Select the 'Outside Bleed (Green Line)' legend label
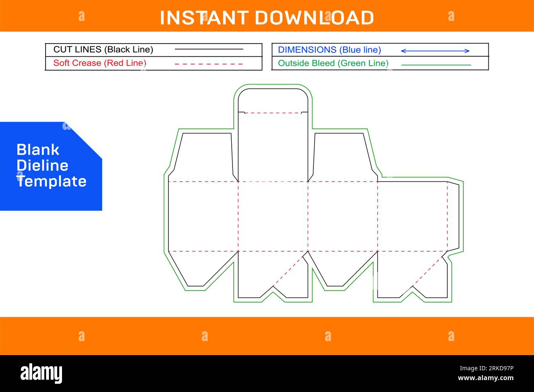Image resolution: width=534 pixels, height=392 pixels. point(333,63)
